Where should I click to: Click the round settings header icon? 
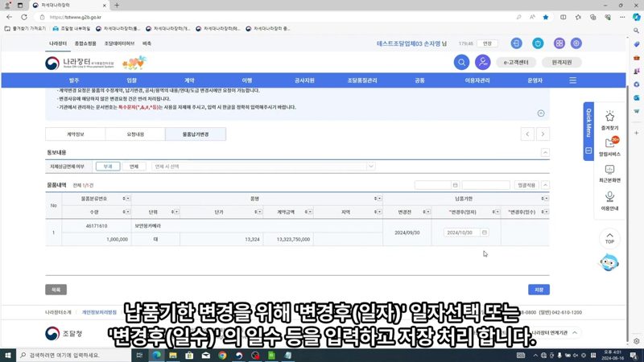[x=576, y=43]
